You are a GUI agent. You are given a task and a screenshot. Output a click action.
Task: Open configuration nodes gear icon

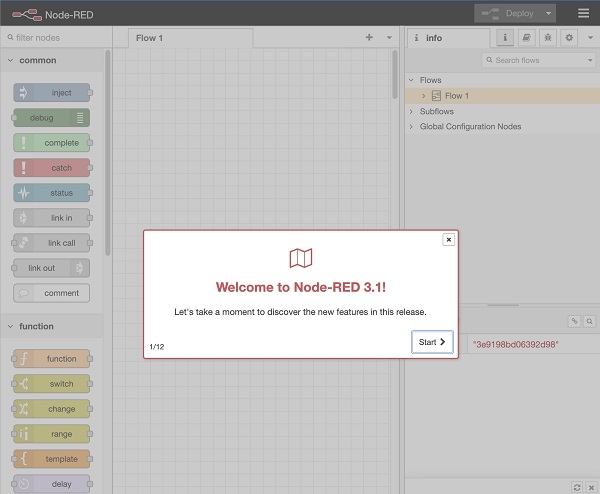click(x=569, y=37)
